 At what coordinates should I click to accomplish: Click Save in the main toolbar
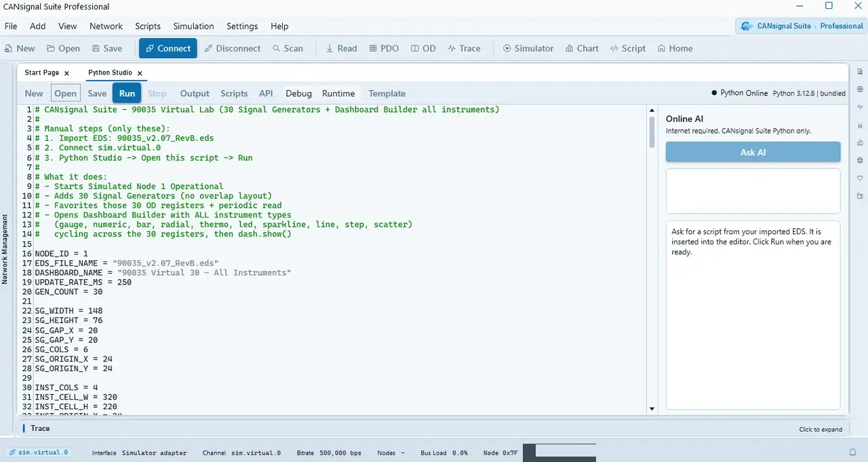coord(107,48)
